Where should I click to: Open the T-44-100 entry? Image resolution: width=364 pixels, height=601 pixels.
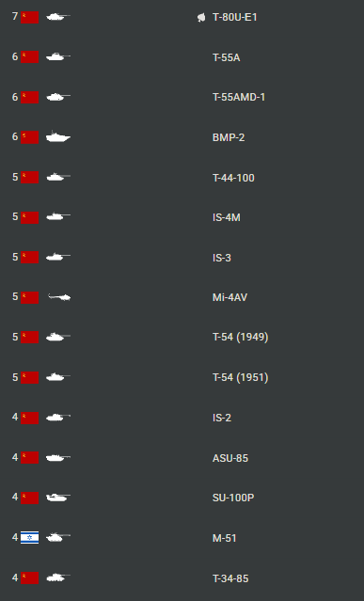pos(233,178)
